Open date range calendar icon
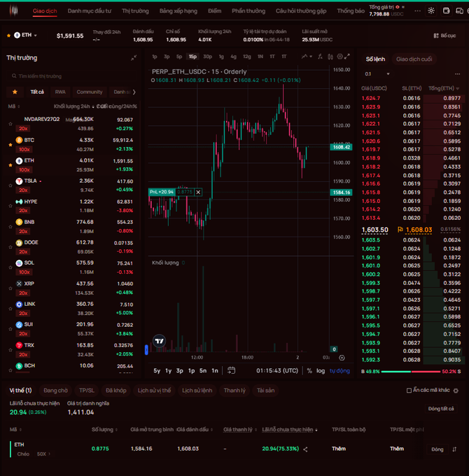Image resolution: width=469 pixels, height=476 pixels. 231,370
